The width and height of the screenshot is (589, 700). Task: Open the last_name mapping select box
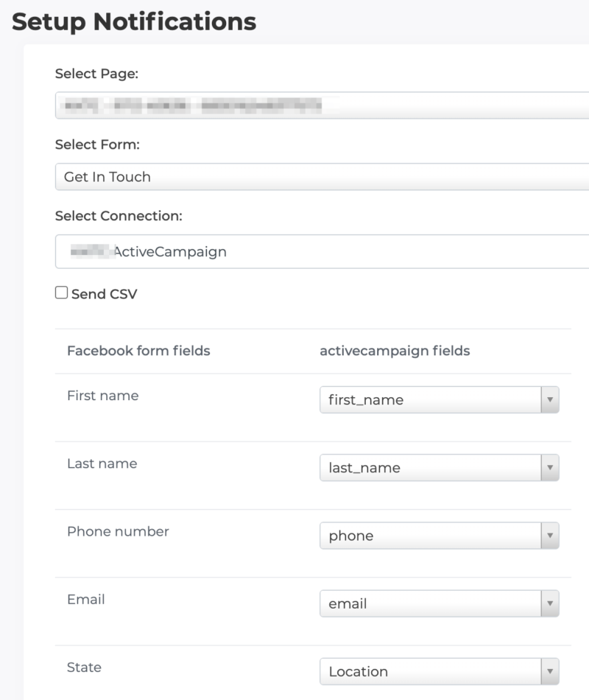tap(431, 468)
